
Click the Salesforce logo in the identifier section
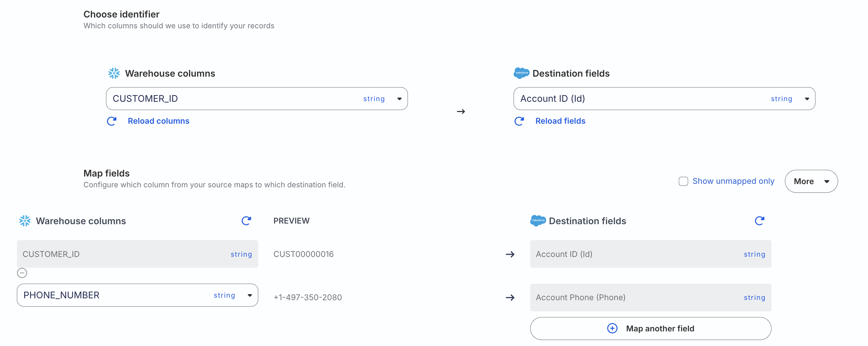(x=521, y=73)
